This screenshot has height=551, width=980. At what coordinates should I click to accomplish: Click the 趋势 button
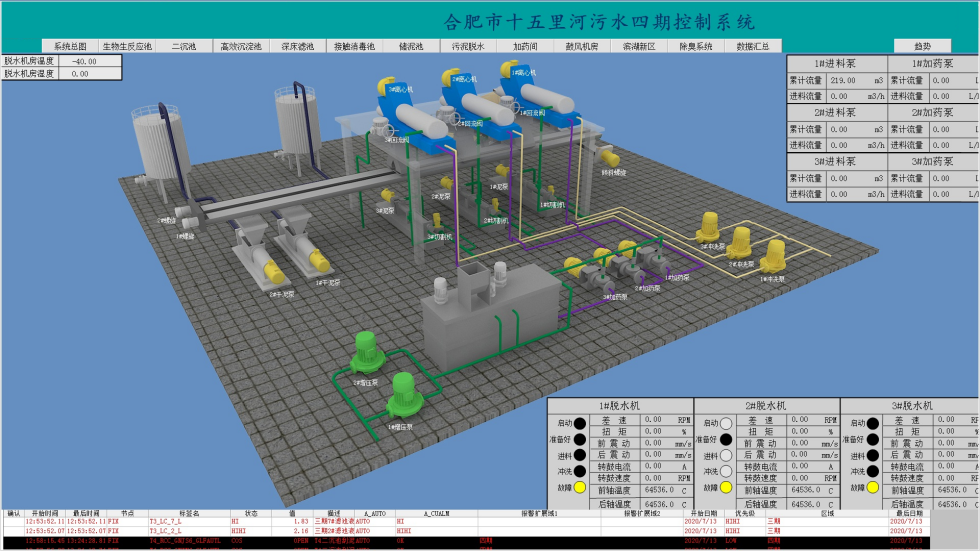[x=922, y=46]
